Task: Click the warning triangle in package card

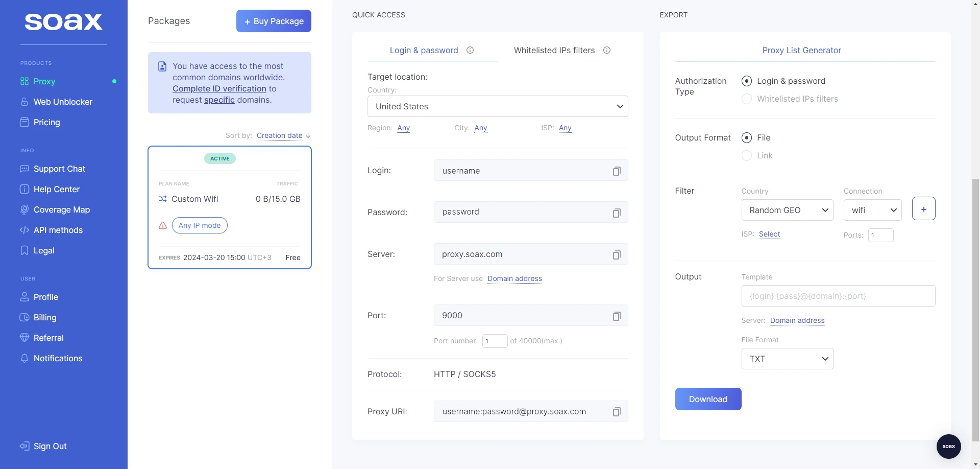Action: [163, 225]
